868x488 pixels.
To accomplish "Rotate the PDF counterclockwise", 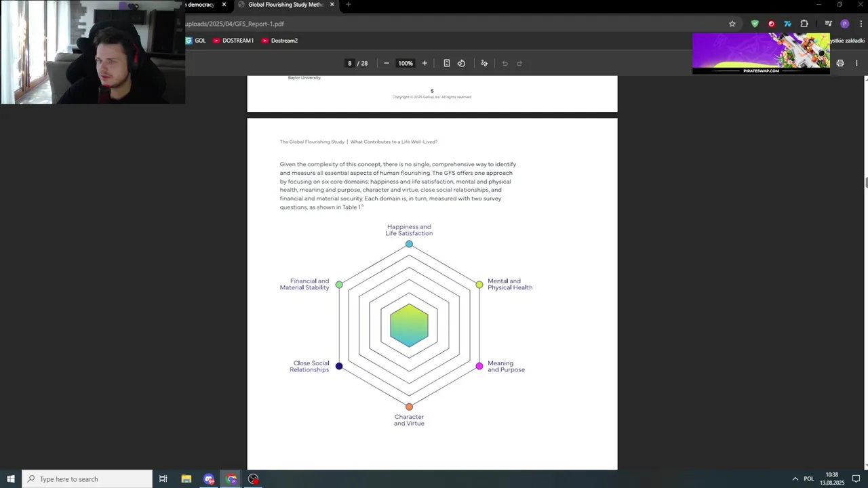I will coord(461,63).
